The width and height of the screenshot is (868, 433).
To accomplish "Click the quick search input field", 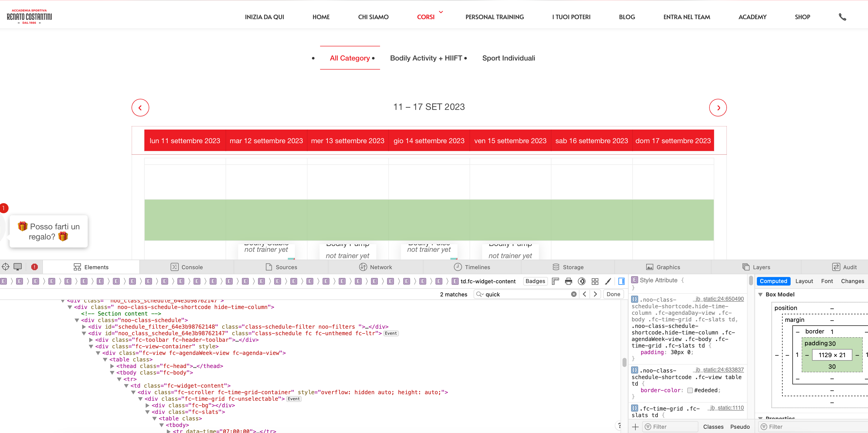I will pyautogui.click(x=526, y=294).
